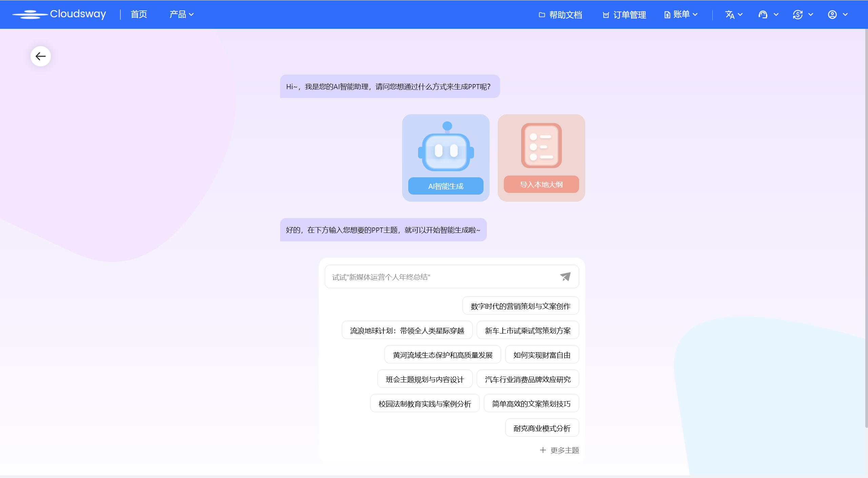This screenshot has height=478, width=868.
Task: Select the 流浪地球计划 topic suggestion
Action: click(407, 330)
